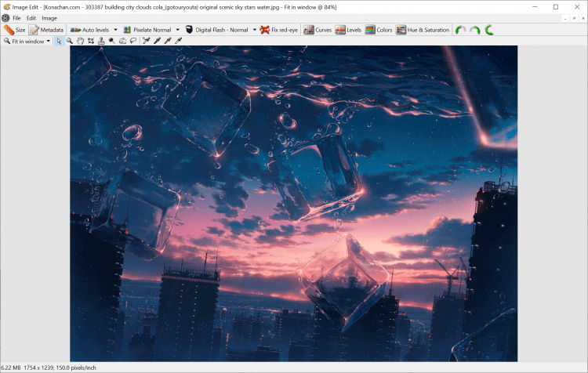Open the Image menu

tap(49, 18)
